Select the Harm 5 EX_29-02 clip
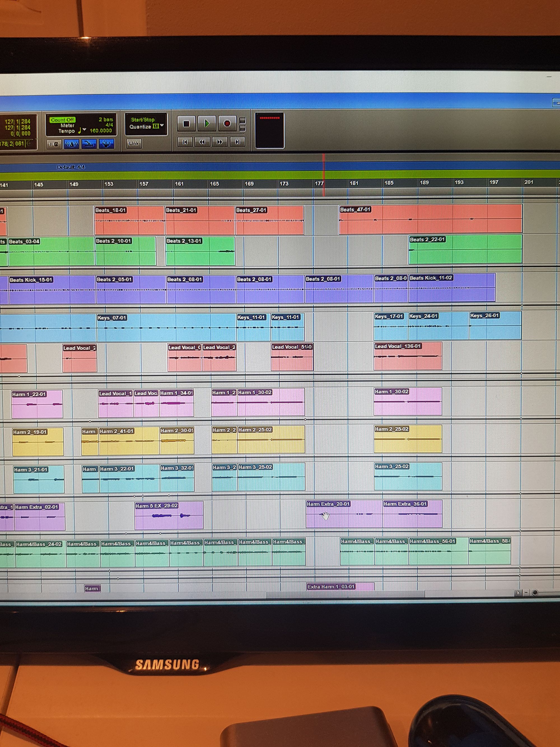Viewport: 560px width, 747px height. tap(169, 515)
